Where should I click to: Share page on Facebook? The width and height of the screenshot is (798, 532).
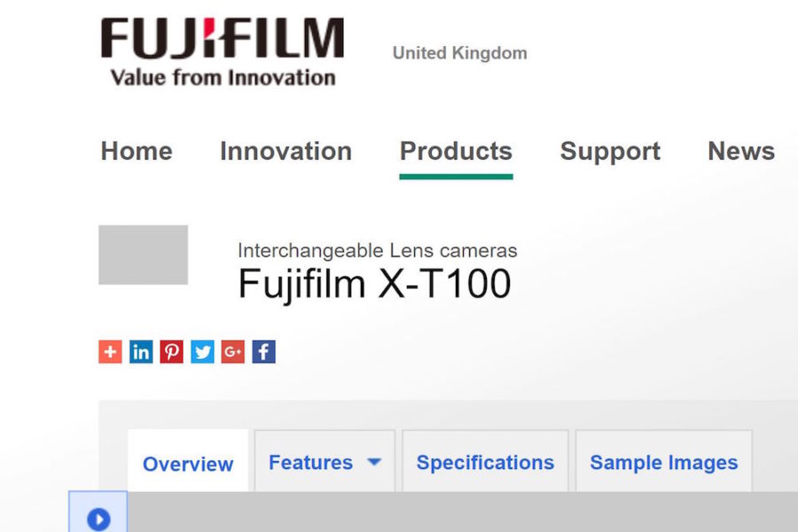click(263, 352)
